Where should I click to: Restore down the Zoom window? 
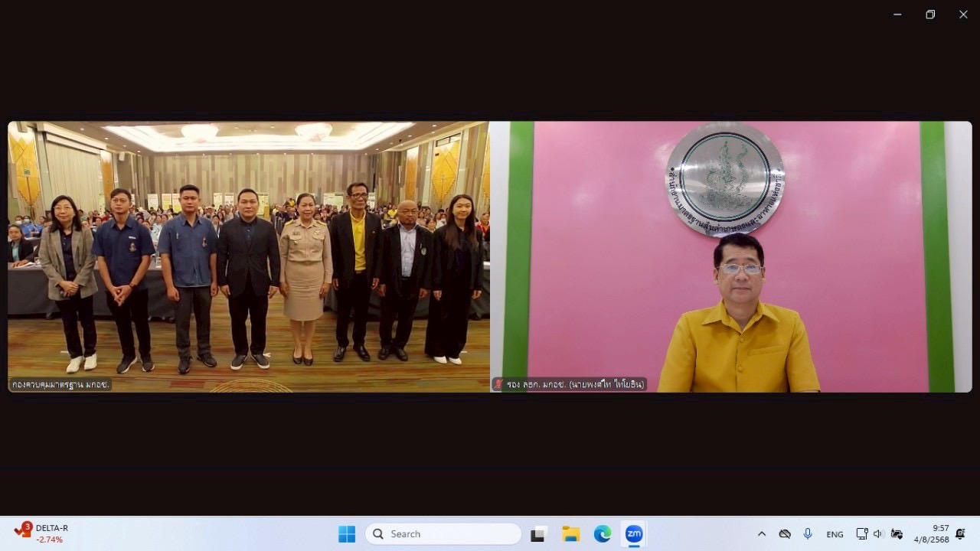tap(930, 15)
